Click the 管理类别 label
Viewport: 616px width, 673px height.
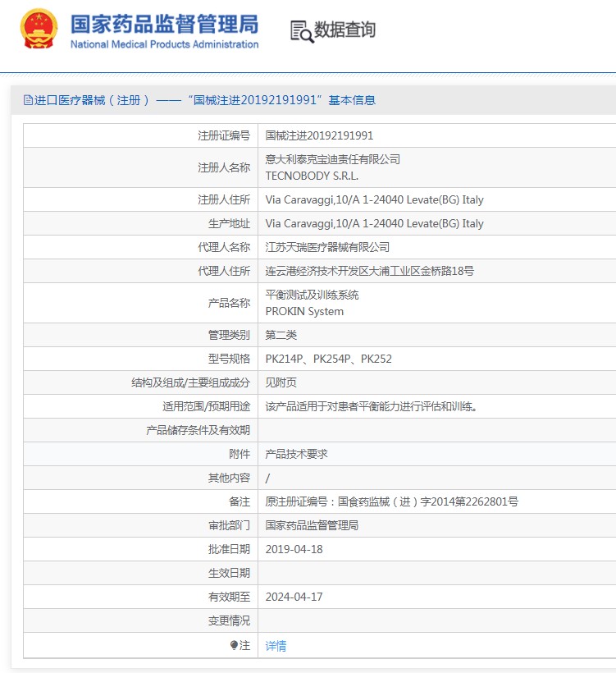(x=229, y=335)
